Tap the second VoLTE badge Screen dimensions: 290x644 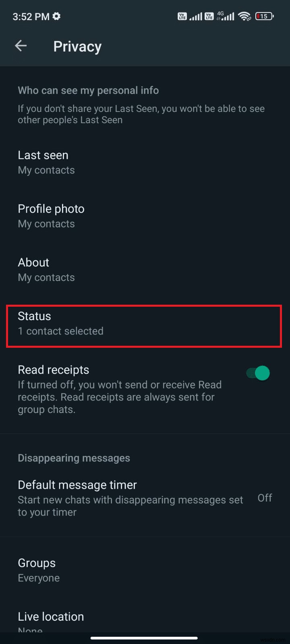(x=209, y=16)
